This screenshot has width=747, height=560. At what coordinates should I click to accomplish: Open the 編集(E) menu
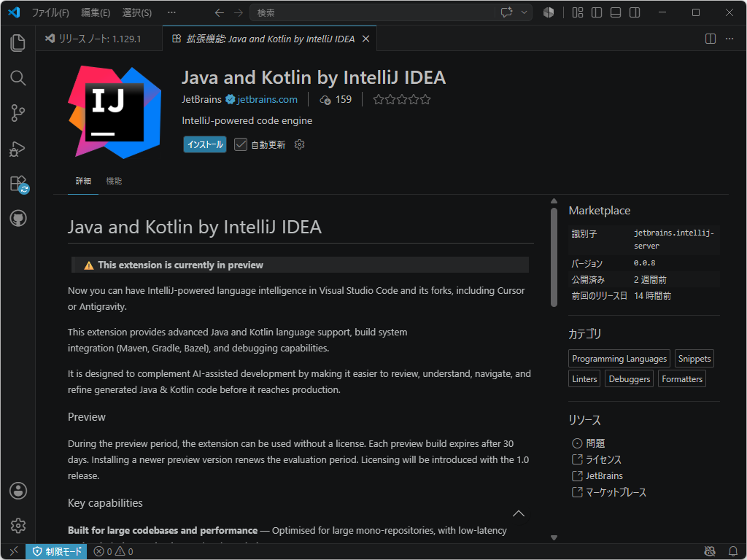coord(96,13)
